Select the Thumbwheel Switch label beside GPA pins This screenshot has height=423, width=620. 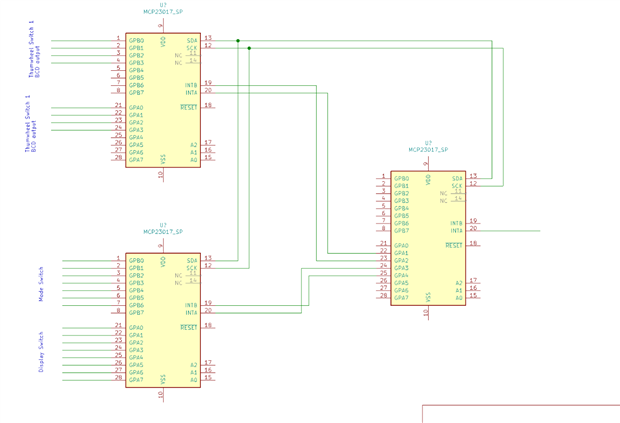(31, 124)
